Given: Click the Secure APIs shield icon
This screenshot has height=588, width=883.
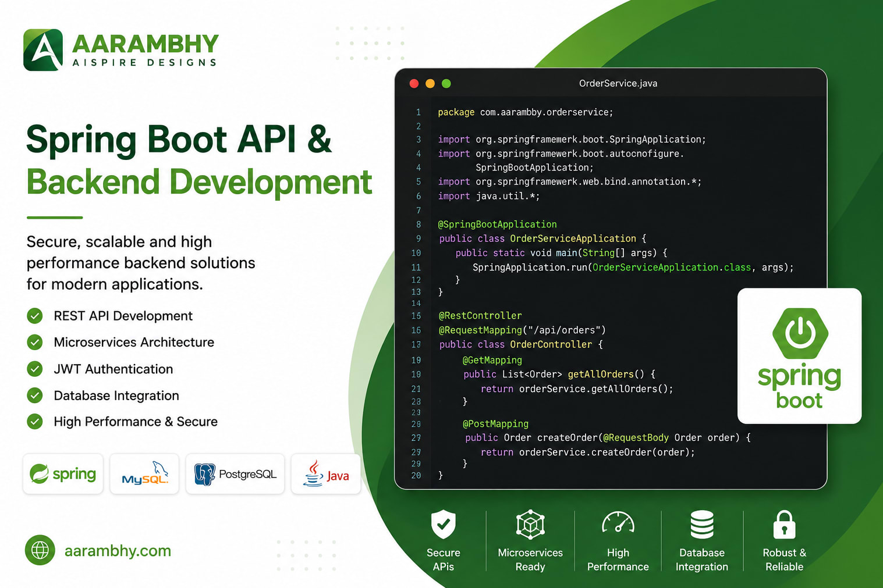Looking at the screenshot, I should [x=444, y=525].
